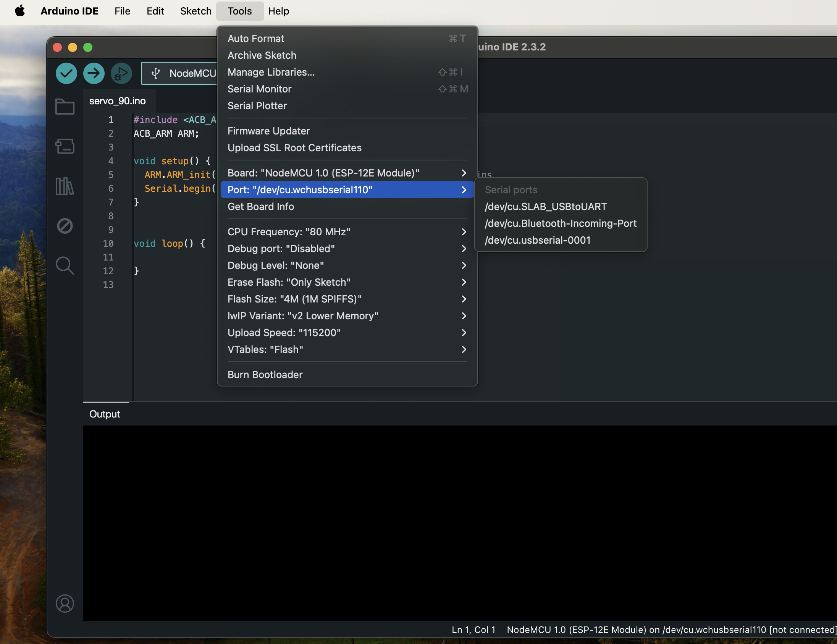837x644 pixels.
Task: Expand Debug Level None submenu
Action: pyautogui.click(x=347, y=265)
